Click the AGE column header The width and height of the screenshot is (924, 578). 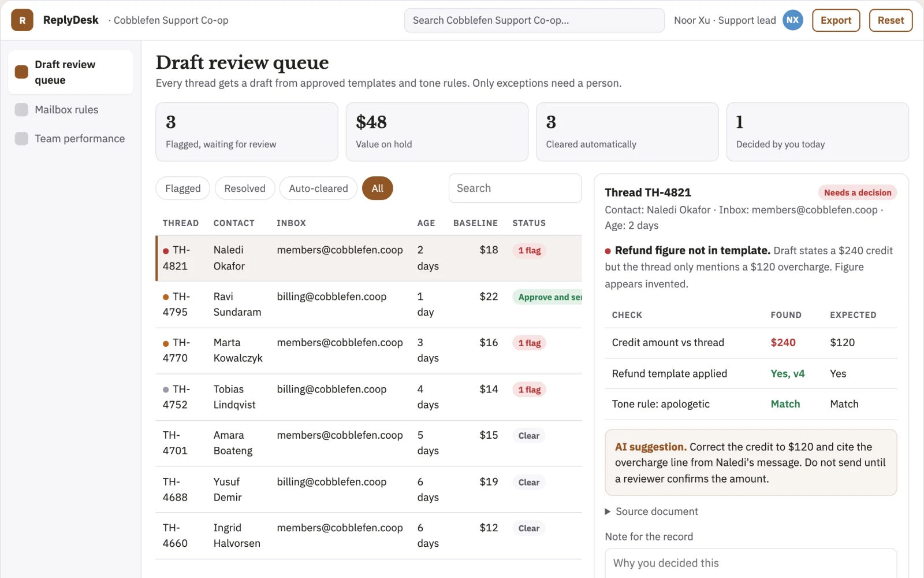pyautogui.click(x=426, y=223)
